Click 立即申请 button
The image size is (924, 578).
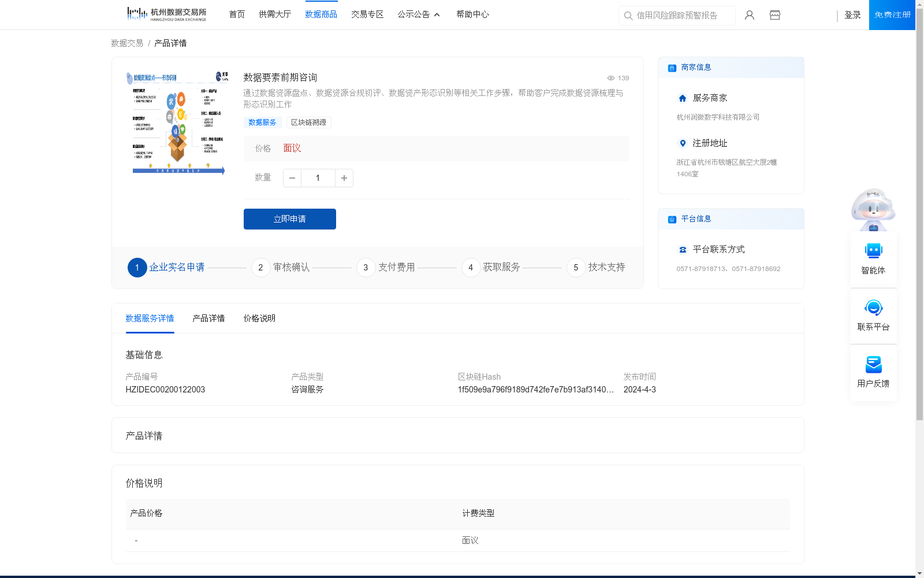click(x=290, y=219)
